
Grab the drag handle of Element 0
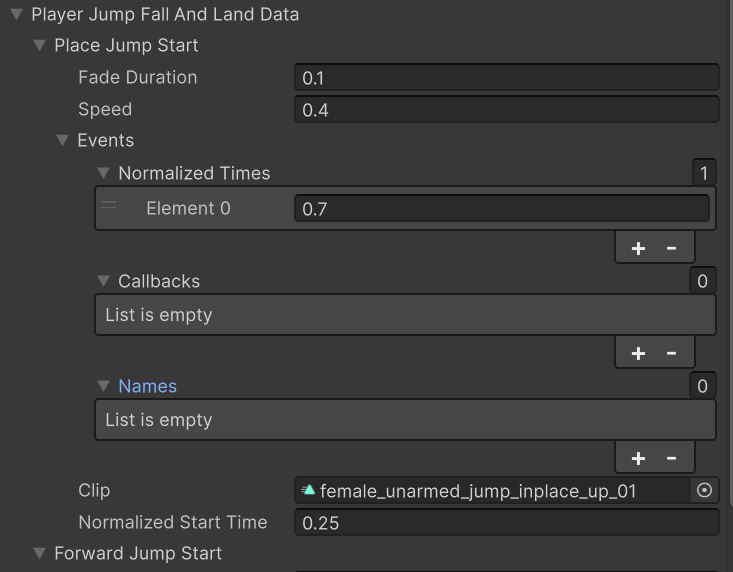109,206
